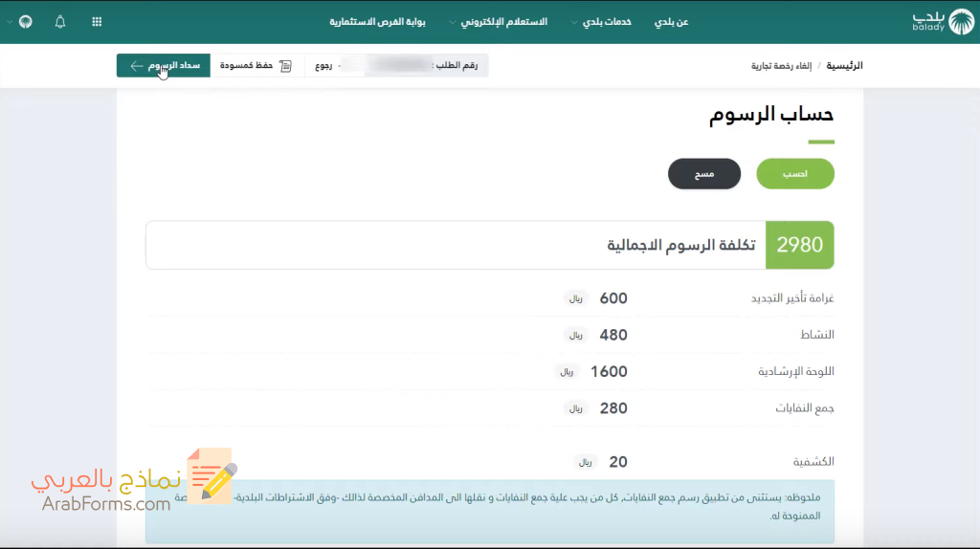Click سداد الرسوم payment button
980x549 pixels.
[x=163, y=66]
